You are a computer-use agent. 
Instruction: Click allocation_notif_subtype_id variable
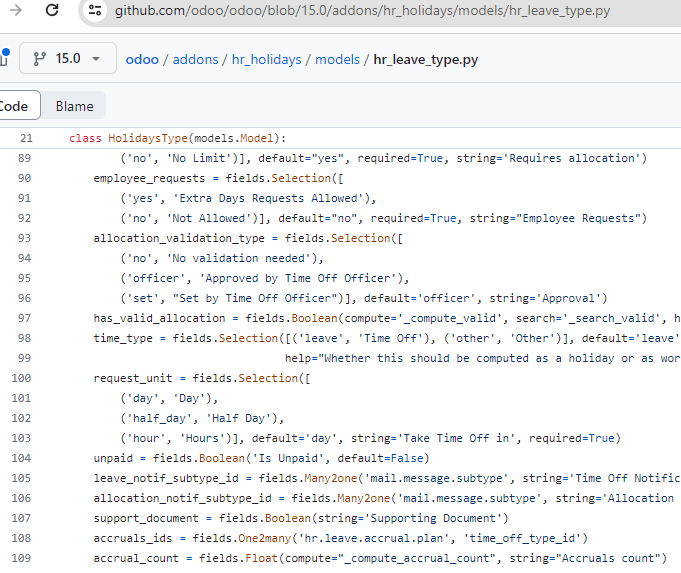pyautogui.click(x=182, y=498)
